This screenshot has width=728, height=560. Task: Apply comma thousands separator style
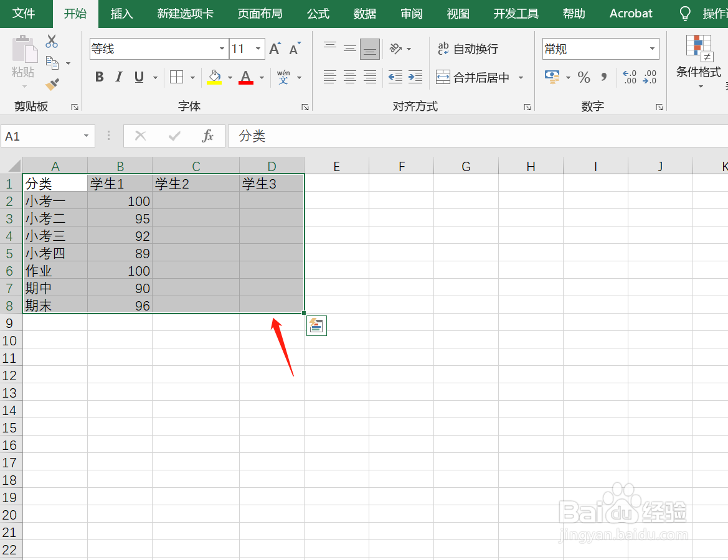[x=603, y=77]
